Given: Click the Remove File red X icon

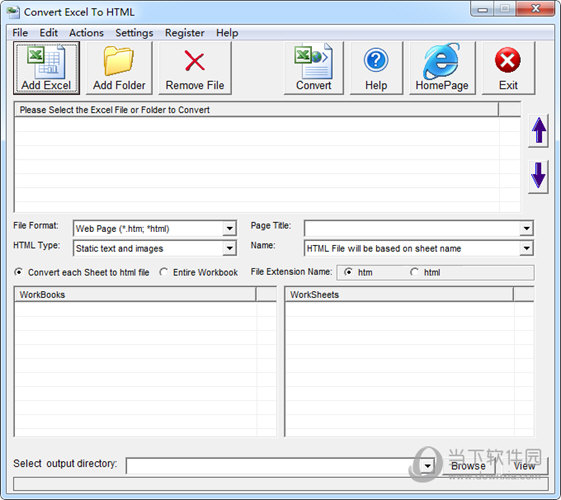Looking at the screenshot, I should click(x=195, y=60).
